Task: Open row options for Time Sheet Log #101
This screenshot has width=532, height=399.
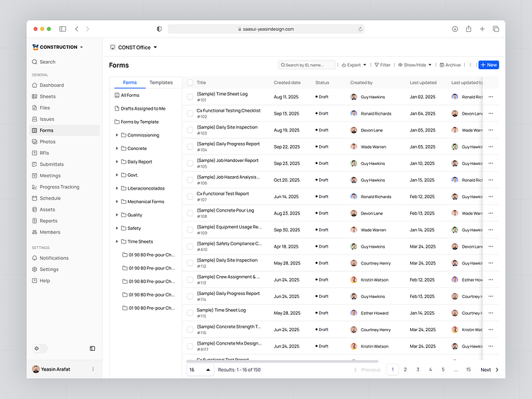Action: coord(490,97)
